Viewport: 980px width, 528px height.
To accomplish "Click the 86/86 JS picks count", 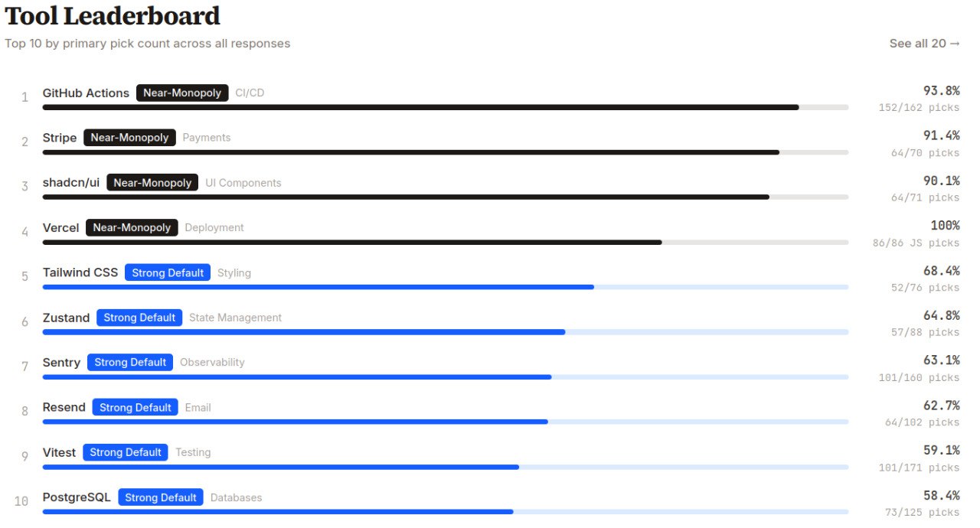I will 916,243.
